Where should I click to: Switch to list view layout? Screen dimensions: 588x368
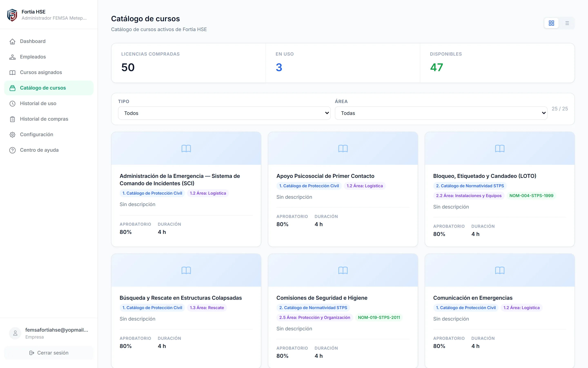[567, 23]
